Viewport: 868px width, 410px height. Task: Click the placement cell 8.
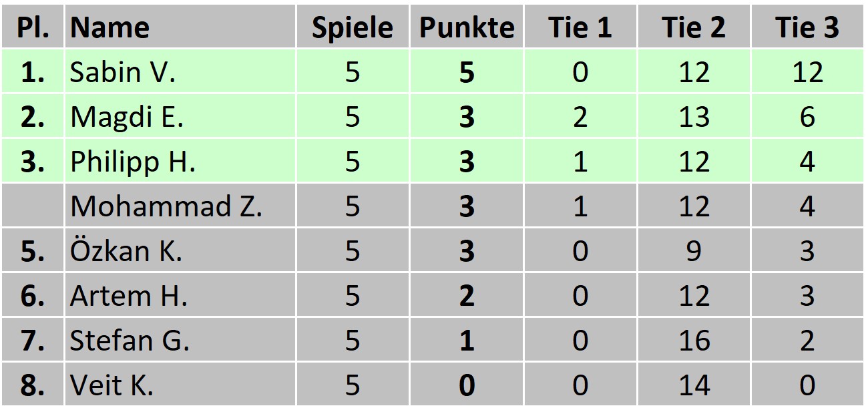(33, 385)
